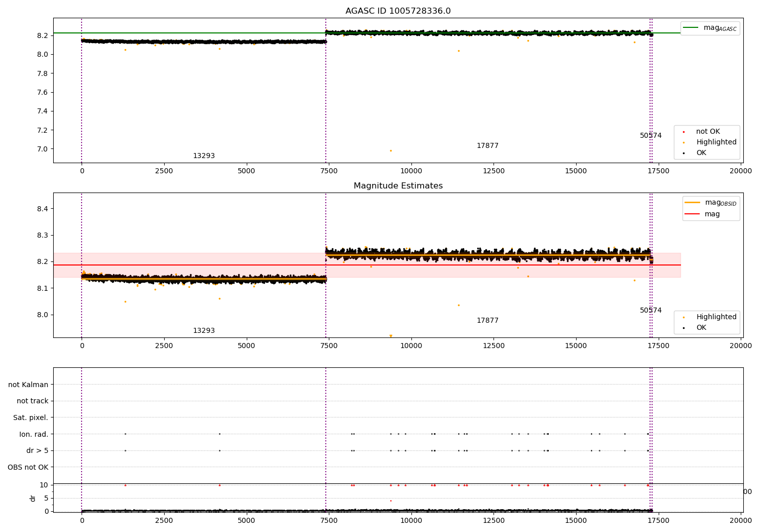Click the 12500 x-tick under top plot

[493, 171]
